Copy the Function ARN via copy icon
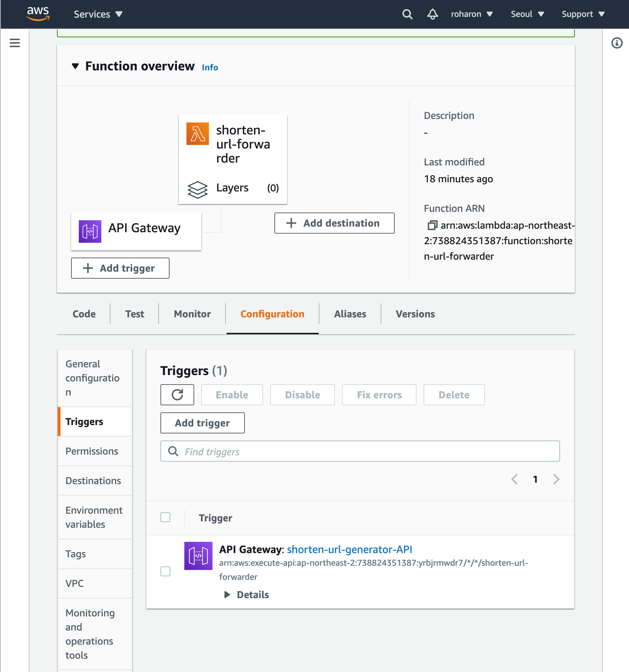The height and width of the screenshot is (672, 629). pyautogui.click(x=432, y=225)
